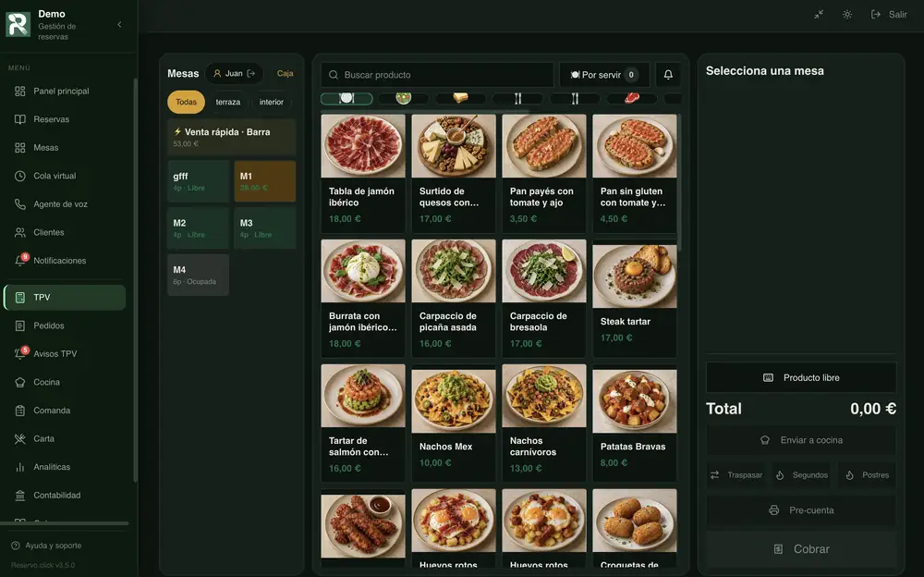Filter products by the steak category
The width and height of the screenshot is (924, 577).
[x=632, y=99]
